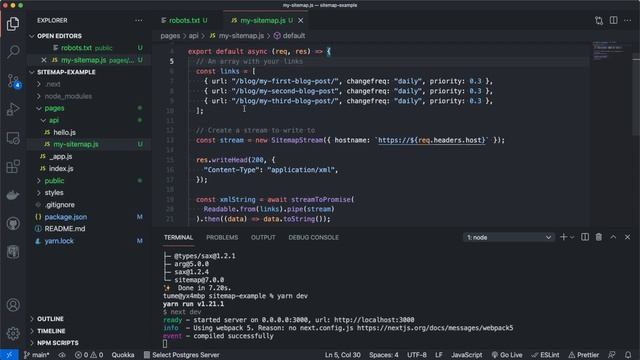Select the Terminal panel tab

pos(178,237)
